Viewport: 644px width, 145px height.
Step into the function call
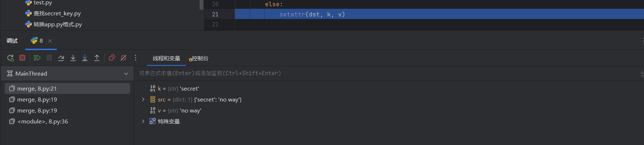(x=73, y=58)
